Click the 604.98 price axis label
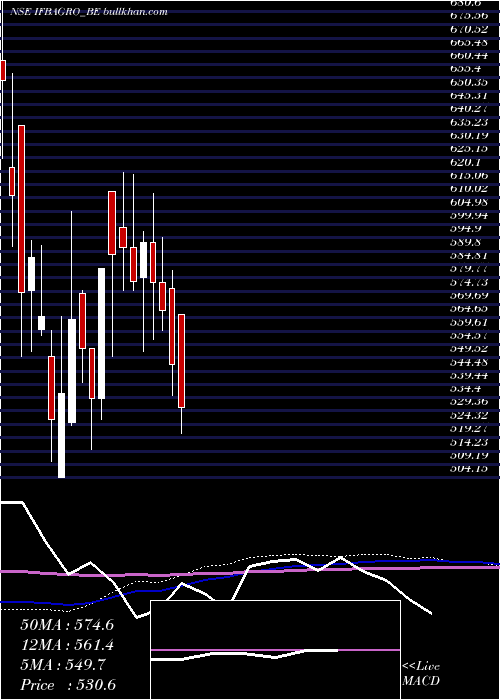Screen dimensions: 500x700 pos(468,202)
